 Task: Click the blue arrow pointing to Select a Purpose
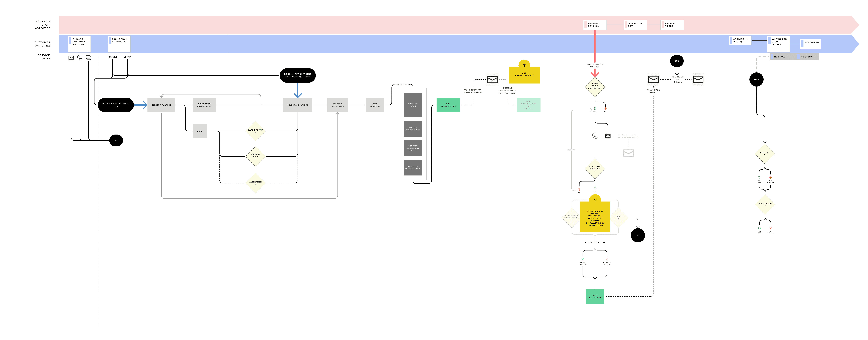(x=141, y=105)
